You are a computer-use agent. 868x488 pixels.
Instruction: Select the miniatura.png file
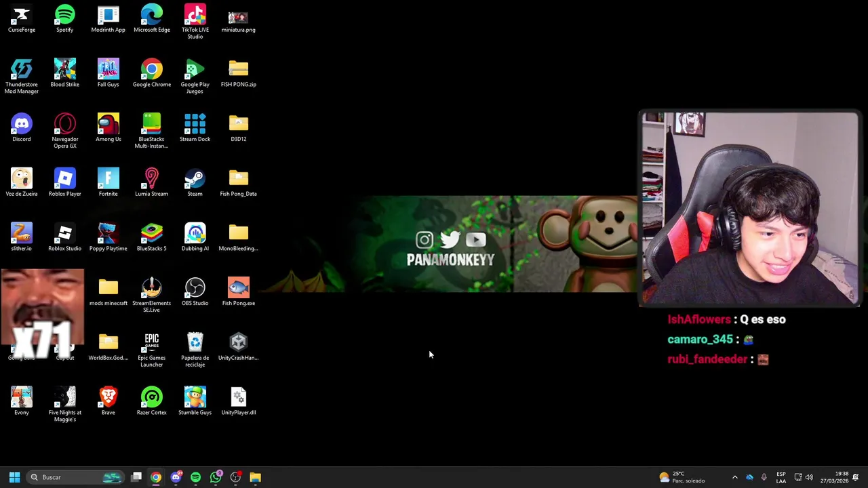point(239,20)
